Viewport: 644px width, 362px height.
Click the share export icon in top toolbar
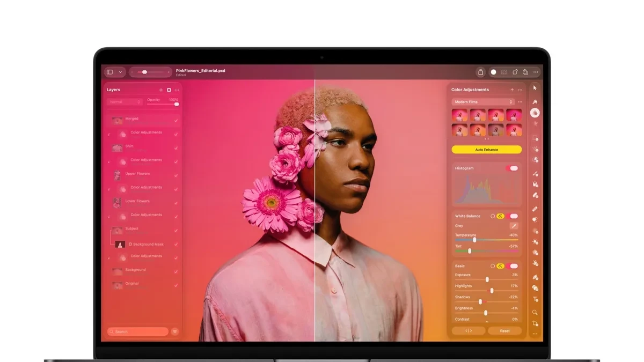(525, 72)
